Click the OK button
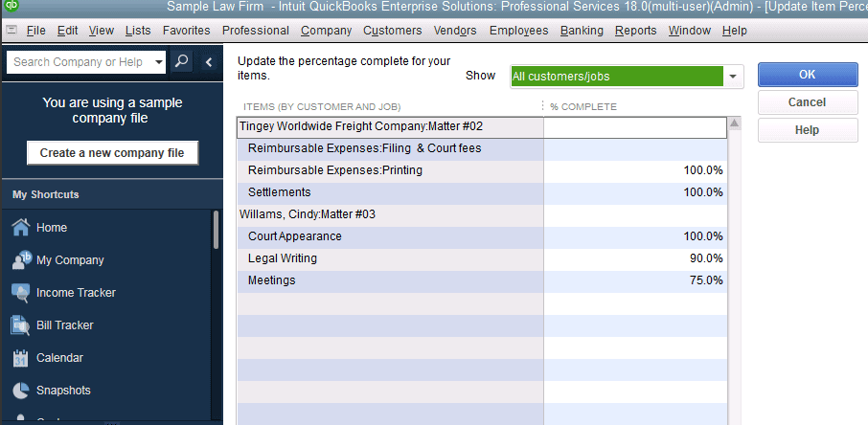 point(808,75)
